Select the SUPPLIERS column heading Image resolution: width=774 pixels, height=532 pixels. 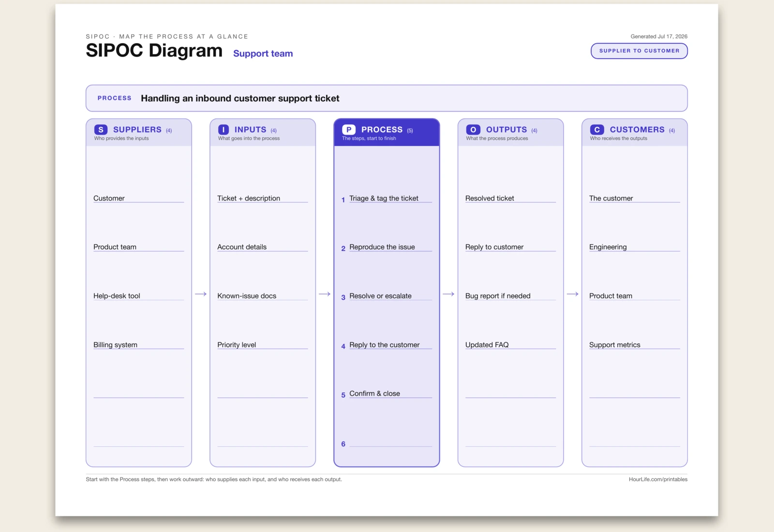pyautogui.click(x=137, y=130)
